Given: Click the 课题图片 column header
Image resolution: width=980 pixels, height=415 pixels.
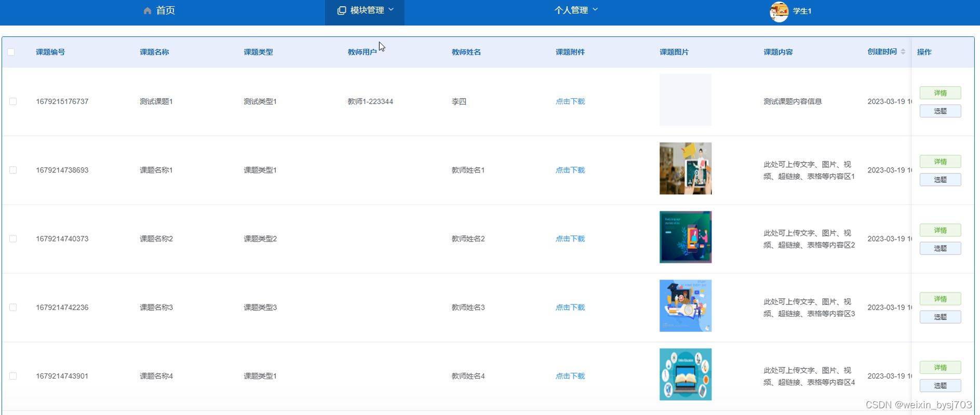Looking at the screenshot, I should [x=674, y=52].
